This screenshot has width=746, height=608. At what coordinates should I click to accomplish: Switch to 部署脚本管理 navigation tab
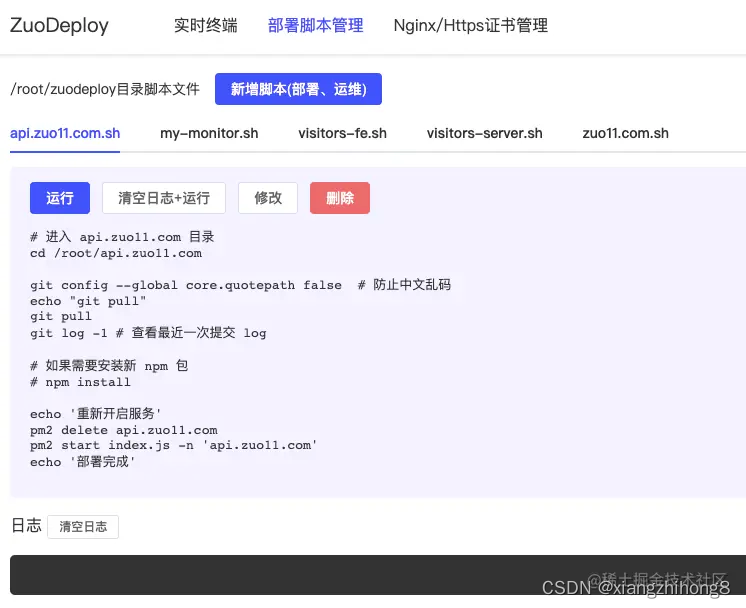[315, 25]
